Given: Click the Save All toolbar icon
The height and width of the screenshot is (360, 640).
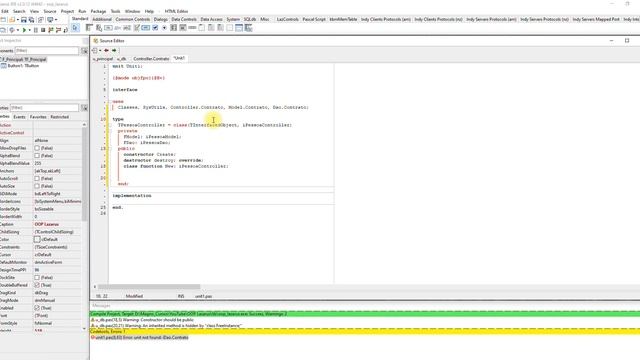Looking at the screenshot, I should pyautogui.click(x=31, y=20).
